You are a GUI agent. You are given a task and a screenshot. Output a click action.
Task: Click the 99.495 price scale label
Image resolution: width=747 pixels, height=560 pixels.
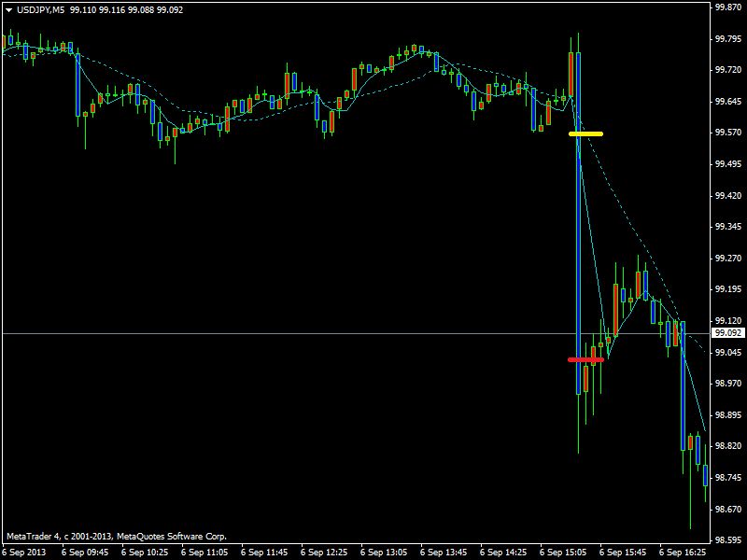728,164
